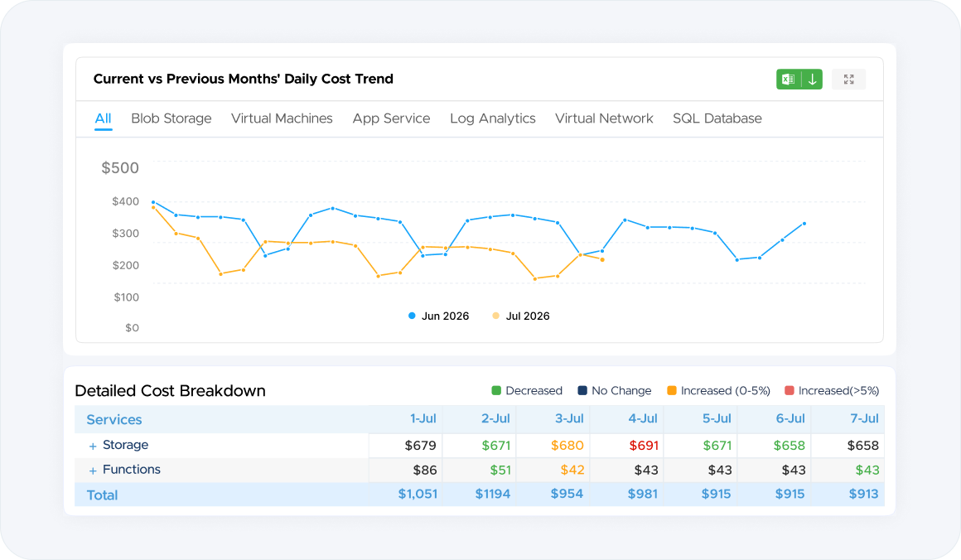
Task: Click the 6-Jul column header
Action: [790, 418]
